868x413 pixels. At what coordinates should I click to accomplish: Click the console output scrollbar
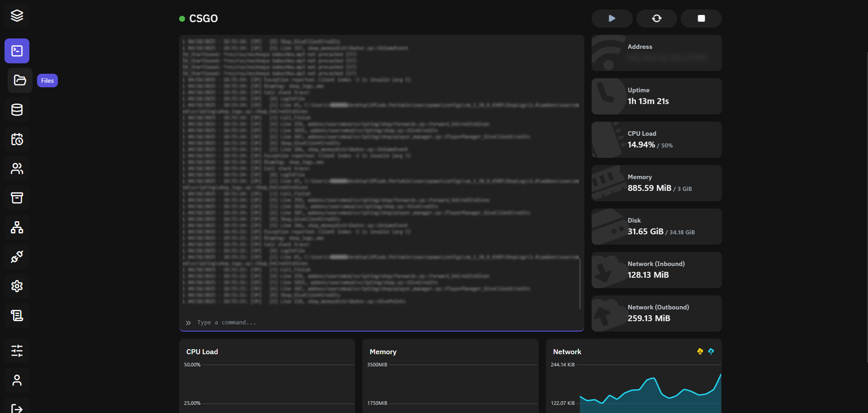pos(580,283)
